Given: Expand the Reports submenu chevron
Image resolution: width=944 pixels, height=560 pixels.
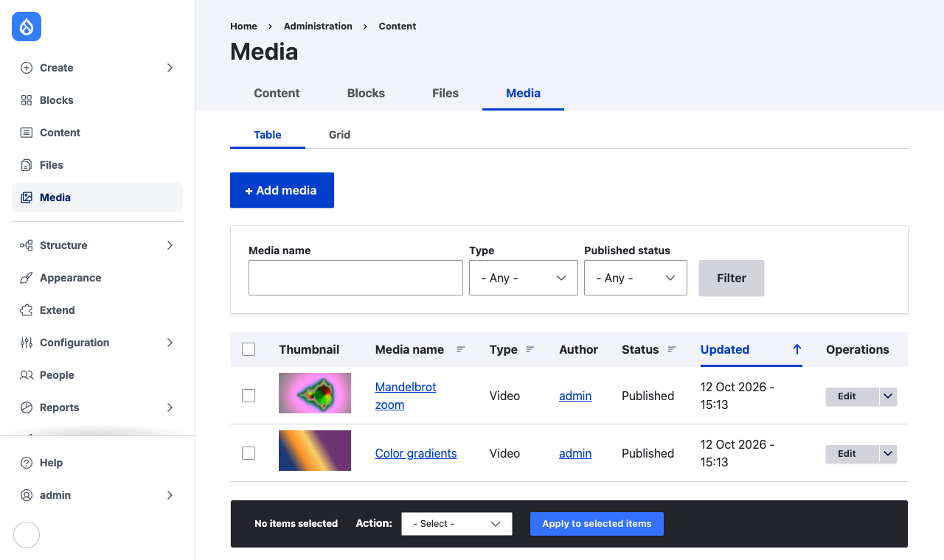Looking at the screenshot, I should pyautogui.click(x=170, y=407).
